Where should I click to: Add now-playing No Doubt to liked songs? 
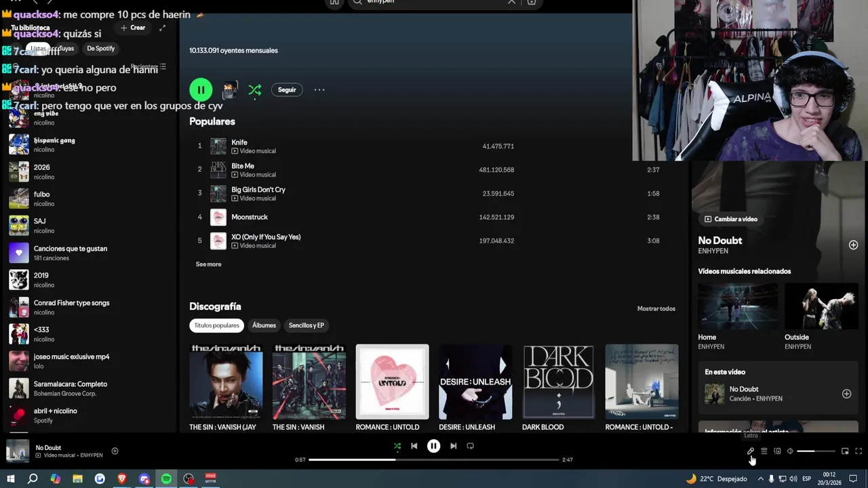click(x=115, y=451)
